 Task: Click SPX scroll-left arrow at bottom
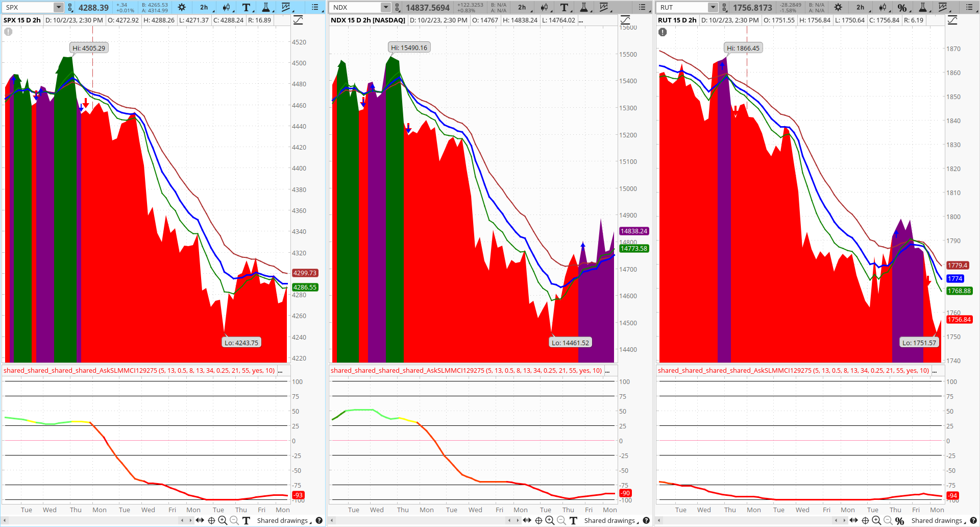[x=5, y=520]
